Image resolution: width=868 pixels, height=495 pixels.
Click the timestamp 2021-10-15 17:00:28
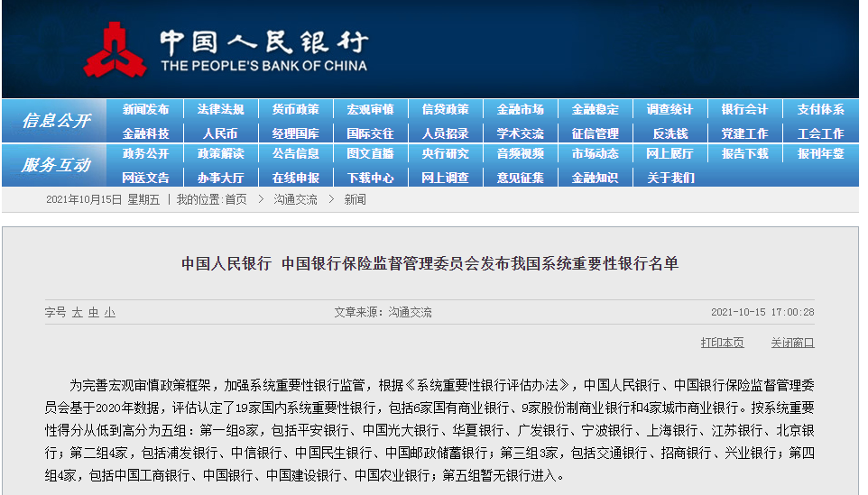762,313
